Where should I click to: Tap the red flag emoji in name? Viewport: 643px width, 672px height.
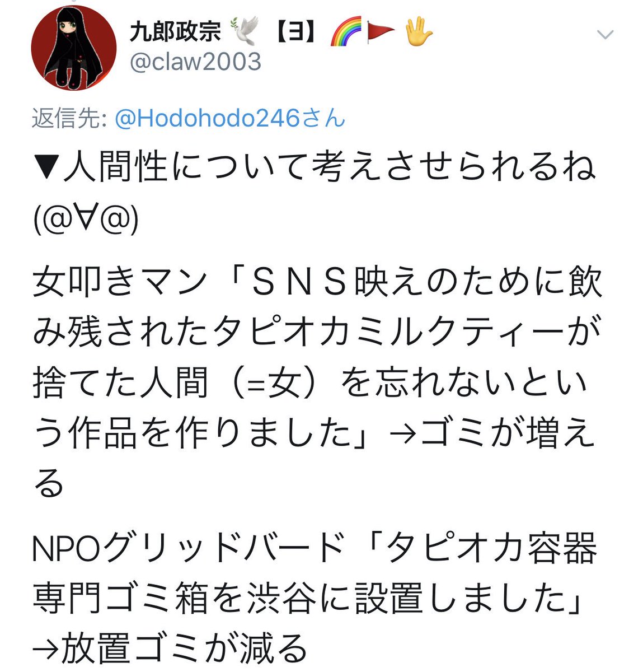click(381, 33)
